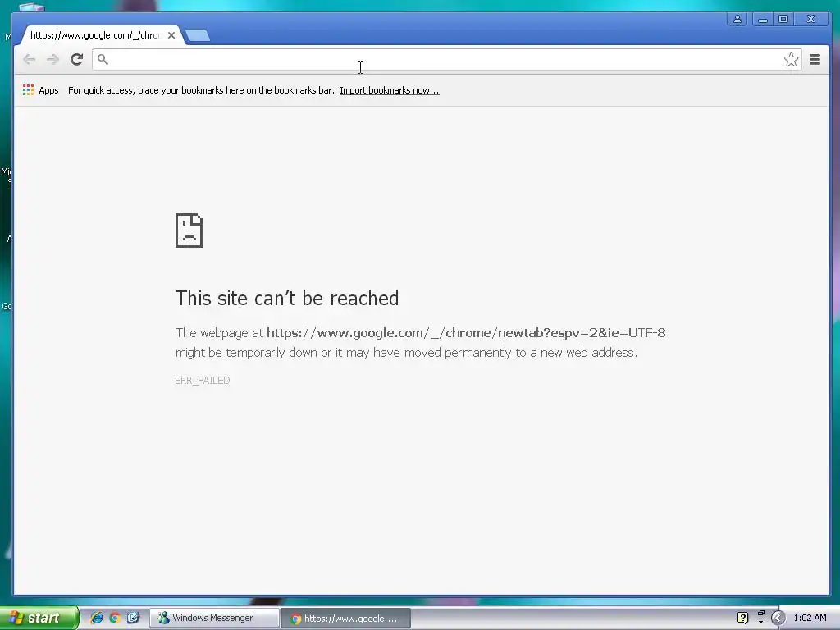Click the taskbar clock 1:02 AM

pyautogui.click(x=810, y=618)
